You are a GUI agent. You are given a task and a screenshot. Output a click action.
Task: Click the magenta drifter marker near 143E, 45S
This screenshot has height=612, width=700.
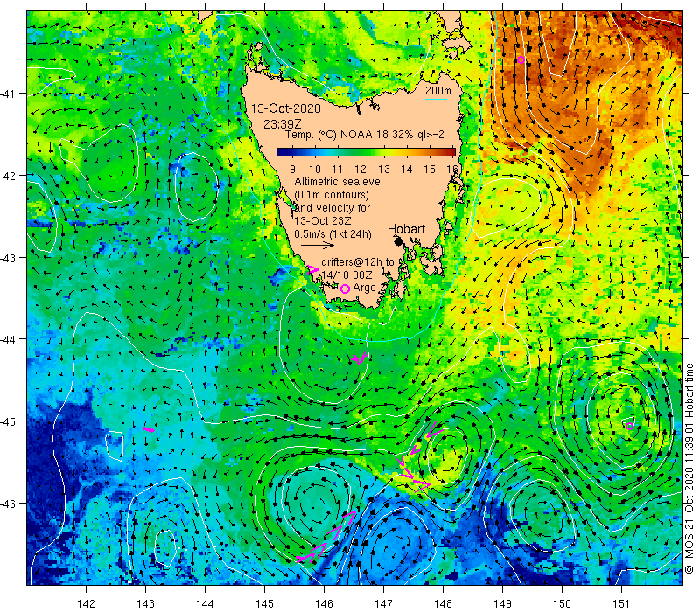149,429
